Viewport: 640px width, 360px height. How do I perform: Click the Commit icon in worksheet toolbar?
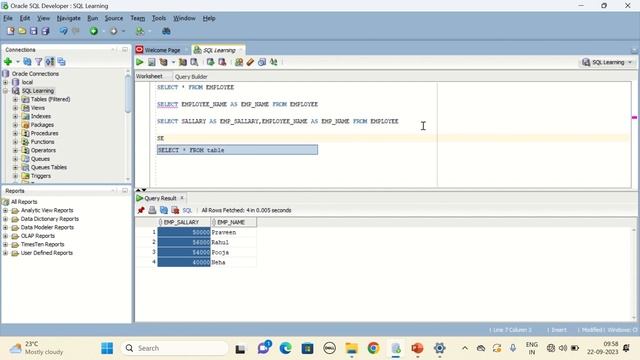(x=210, y=62)
